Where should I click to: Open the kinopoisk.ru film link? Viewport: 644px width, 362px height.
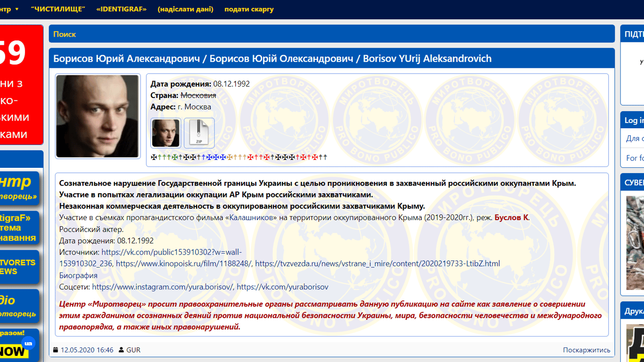click(x=184, y=263)
